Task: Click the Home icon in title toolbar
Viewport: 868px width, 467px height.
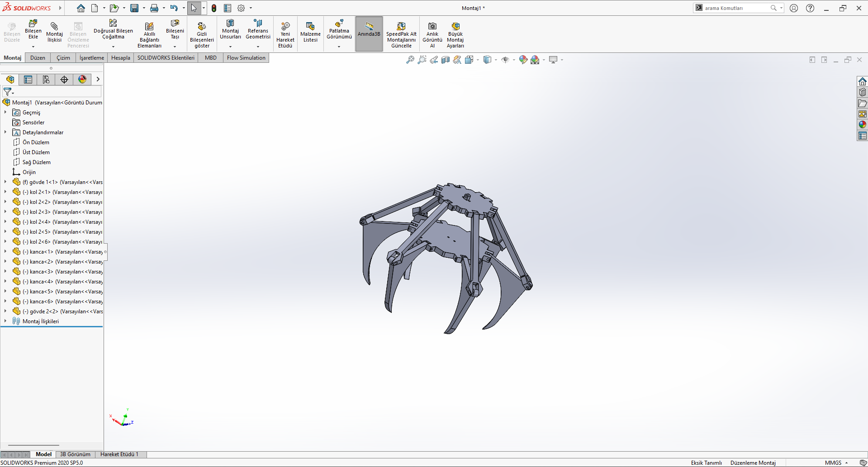Action: coord(81,8)
